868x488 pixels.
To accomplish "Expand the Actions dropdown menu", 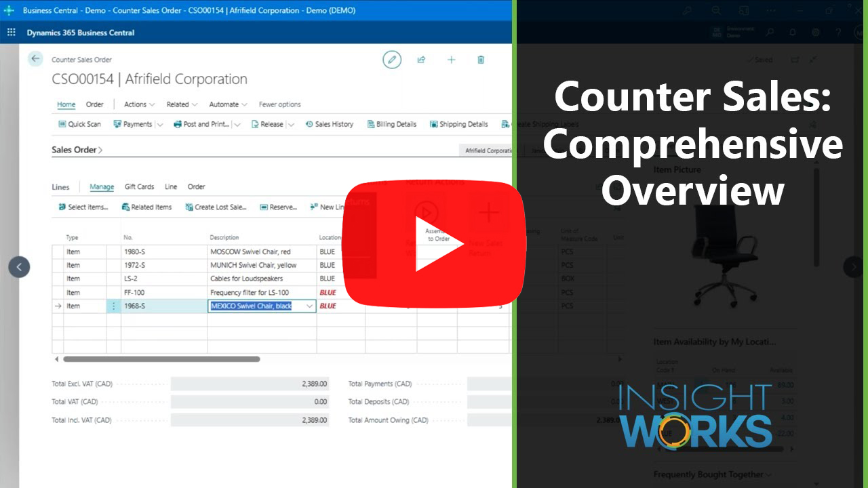I will point(138,104).
